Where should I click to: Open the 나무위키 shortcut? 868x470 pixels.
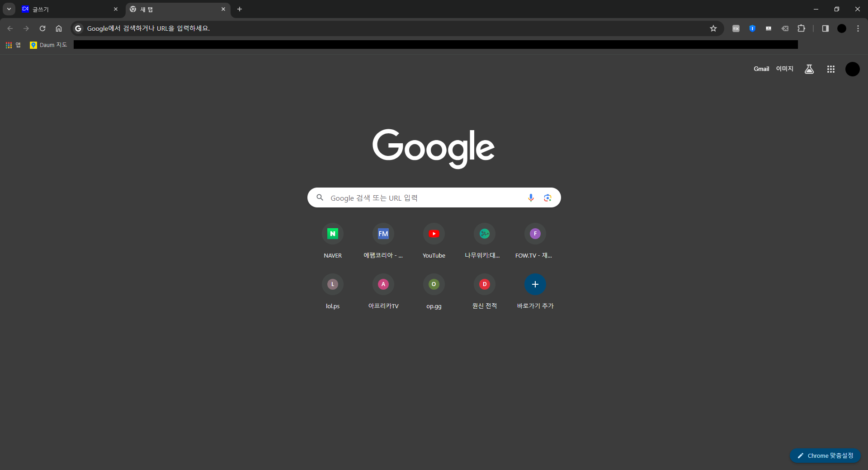click(485, 242)
